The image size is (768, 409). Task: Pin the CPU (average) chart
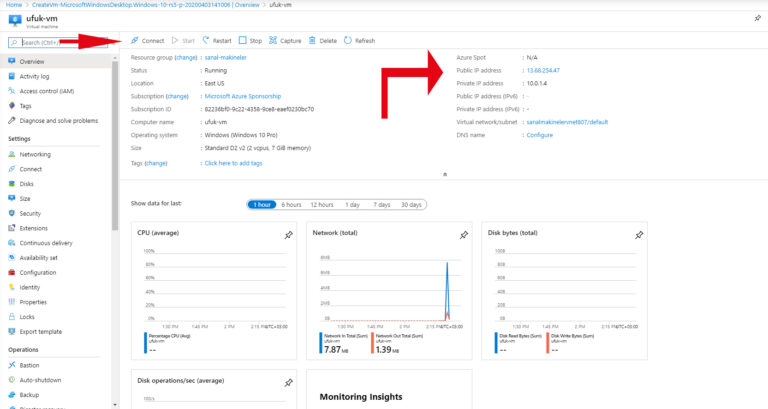tap(288, 235)
